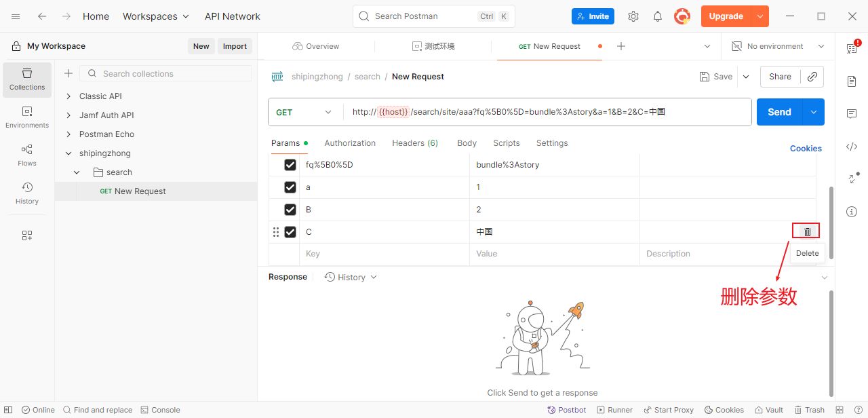
Task: Expand the Classic API collection
Action: (68, 96)
